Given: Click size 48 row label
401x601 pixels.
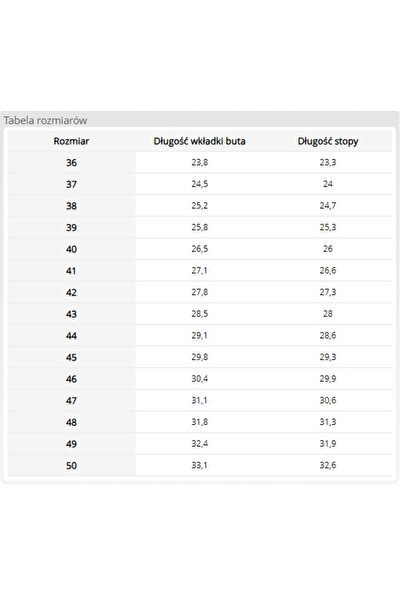Looking at the screenshot, I should click(71, 422).
